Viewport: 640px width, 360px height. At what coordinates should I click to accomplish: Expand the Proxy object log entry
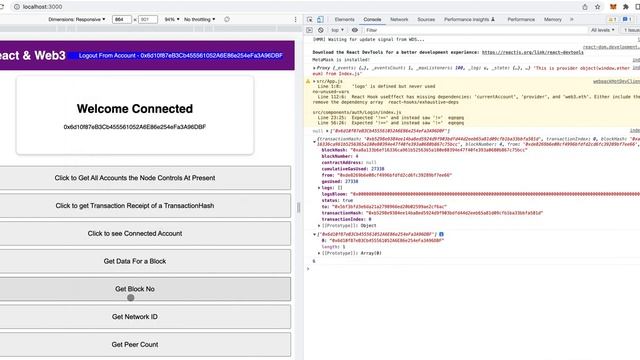[x=314, y=68]
